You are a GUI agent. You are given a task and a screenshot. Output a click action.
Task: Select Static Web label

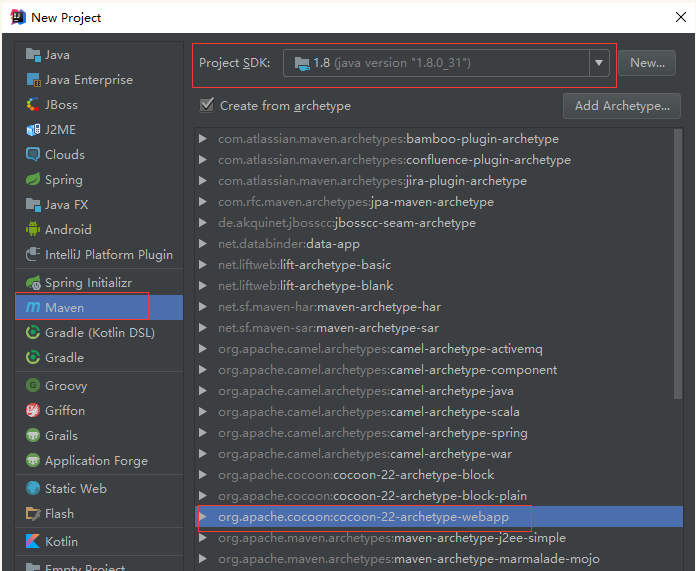coord(76,488)
